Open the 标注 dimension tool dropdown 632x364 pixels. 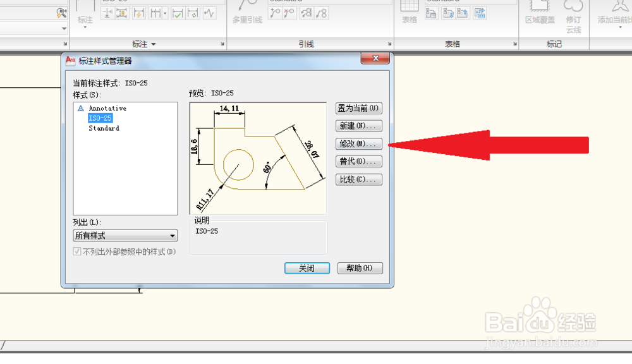pyautogui.click(x=85, y=27)
